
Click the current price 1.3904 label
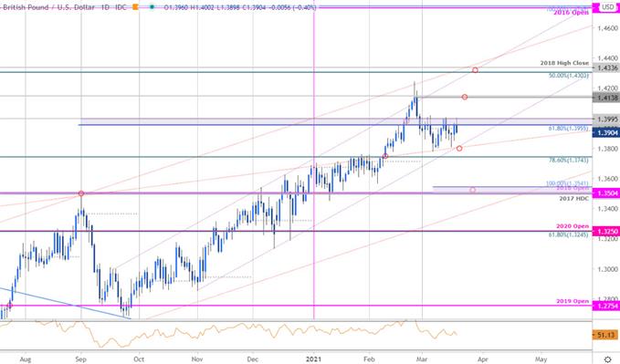[x=607, y=133]
